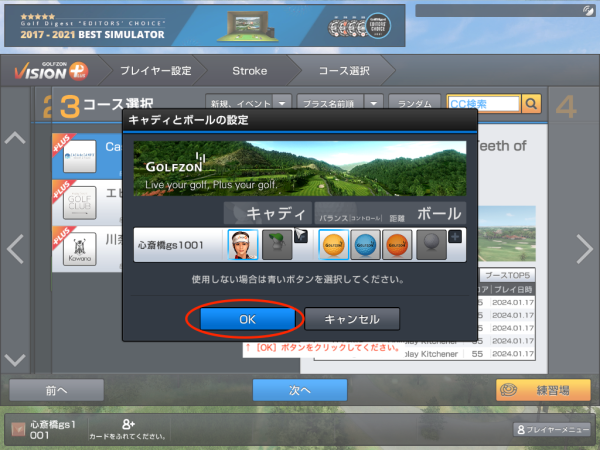Click the cursor icon beside the caddies
This screenshot has height=450, width=600.
click(301, 236)
